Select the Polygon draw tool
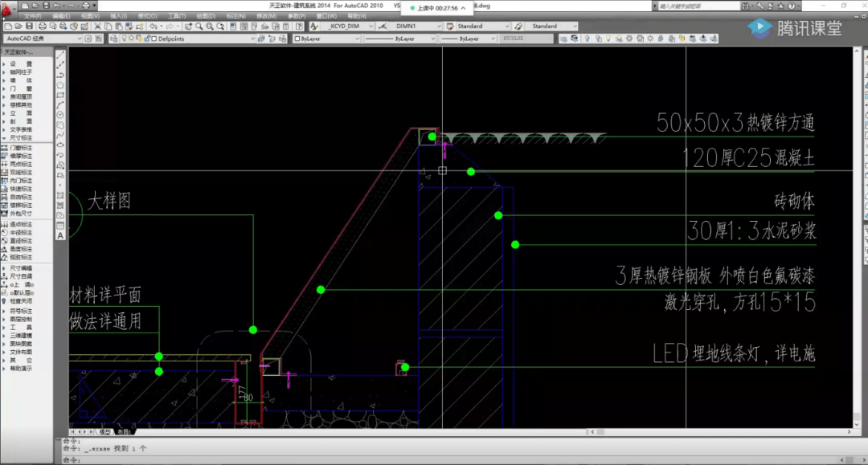 tap(60, 85)
